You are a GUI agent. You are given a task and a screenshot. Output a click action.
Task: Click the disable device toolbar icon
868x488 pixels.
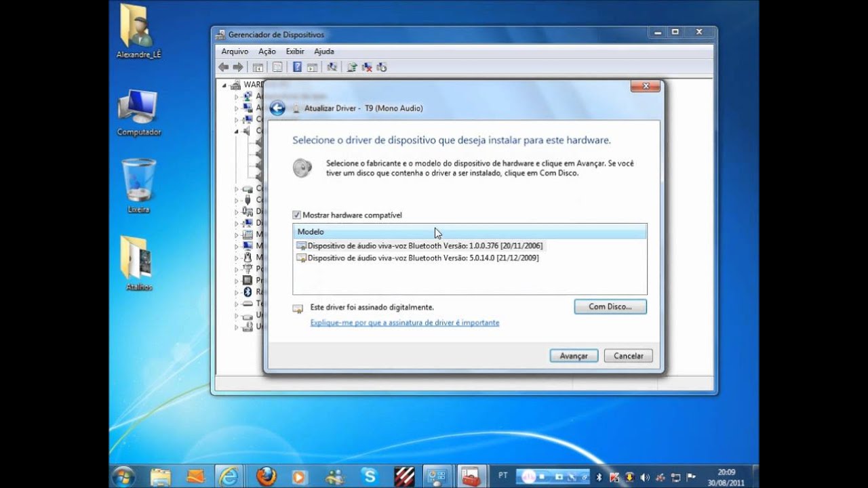tap(381, 67)
